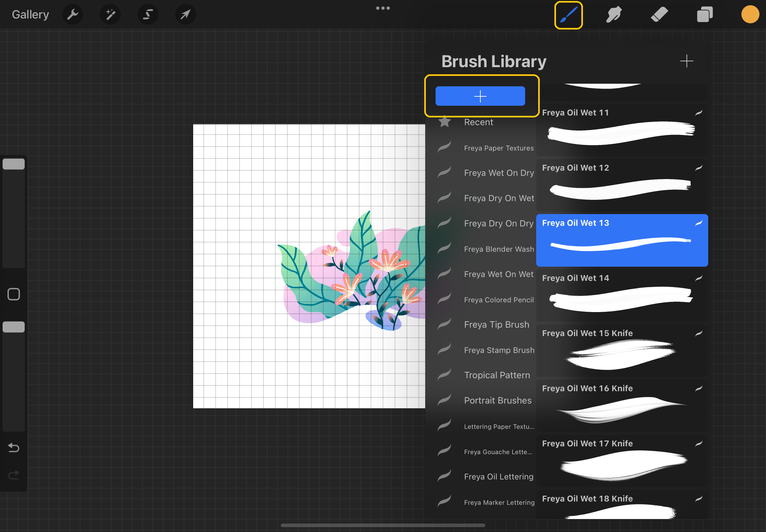Image resolution: width=766 pixels, height=532 pixels.
Task: Go back to the Gallery
Action: pyautogui.click(x=30, y=14)
